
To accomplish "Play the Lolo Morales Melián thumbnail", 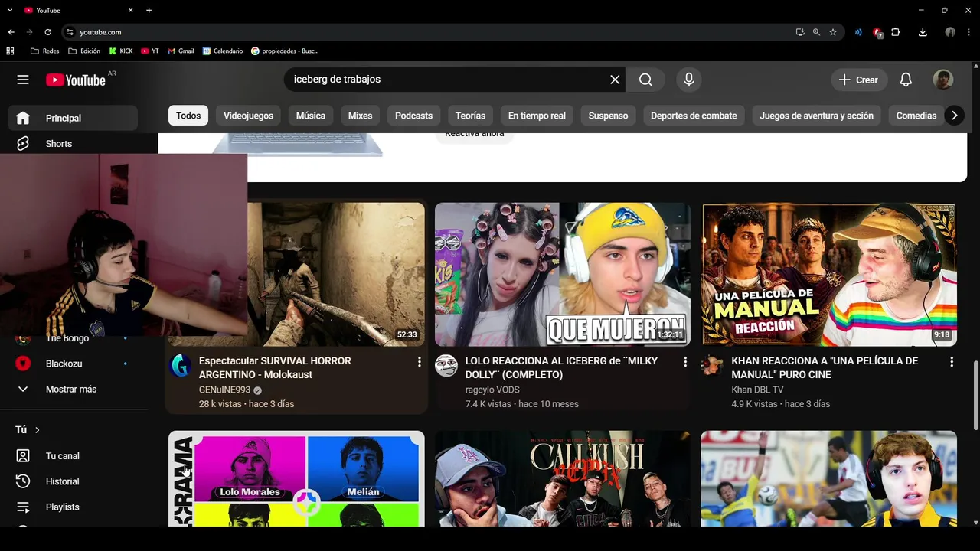I will click(x=296, y=478).
